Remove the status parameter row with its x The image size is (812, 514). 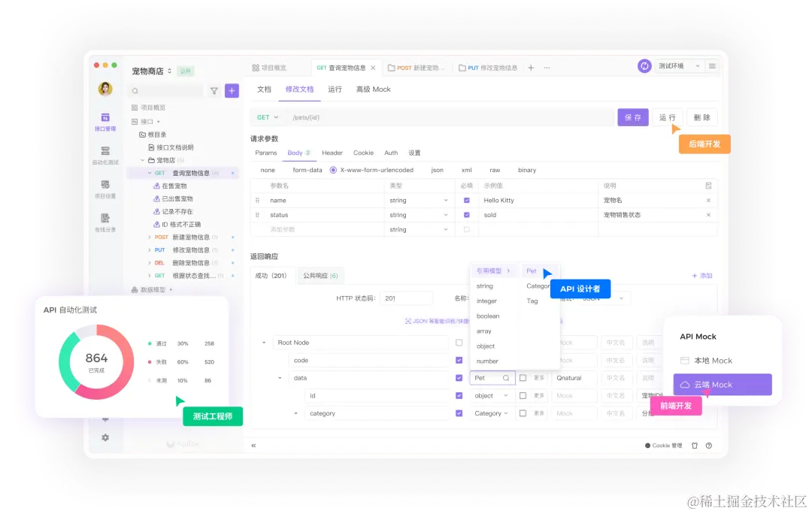[708, 215]
